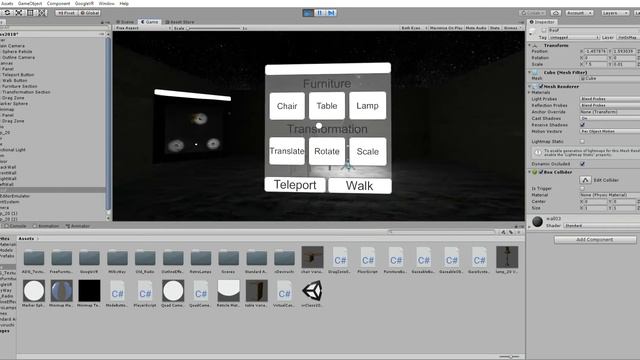The image size is (640, 360).
Task: Open the GoogleVR assets folder
Action: coord(89,261)
